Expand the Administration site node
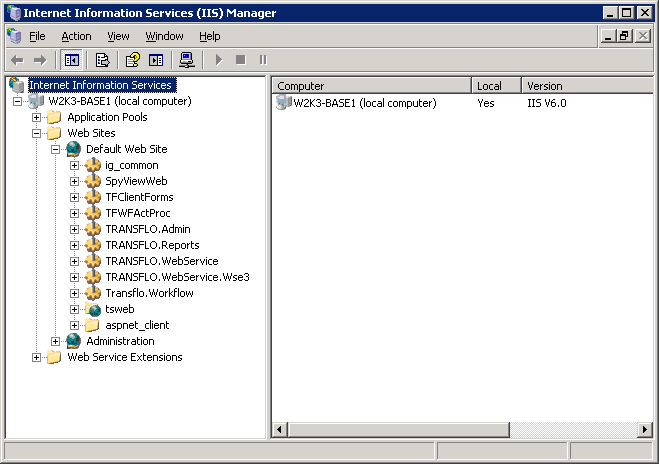Viewport: 659px width, 464px height. click(55, 341)
